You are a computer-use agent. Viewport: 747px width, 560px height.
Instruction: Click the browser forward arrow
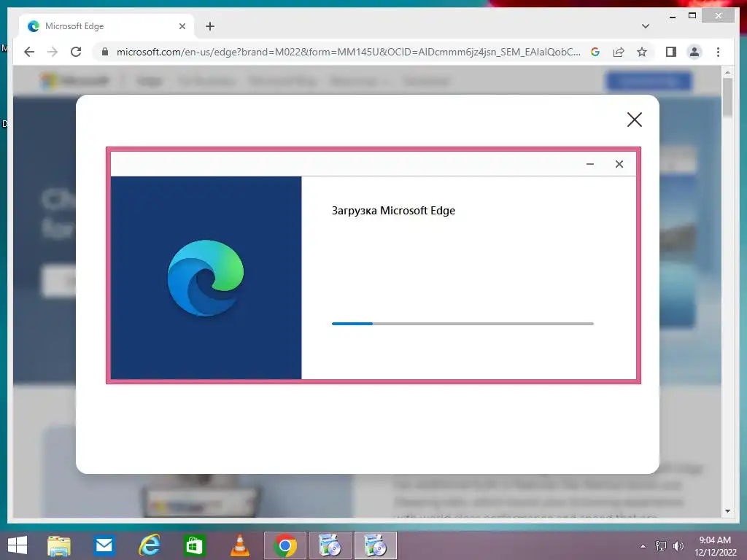[x=53, y=52]
